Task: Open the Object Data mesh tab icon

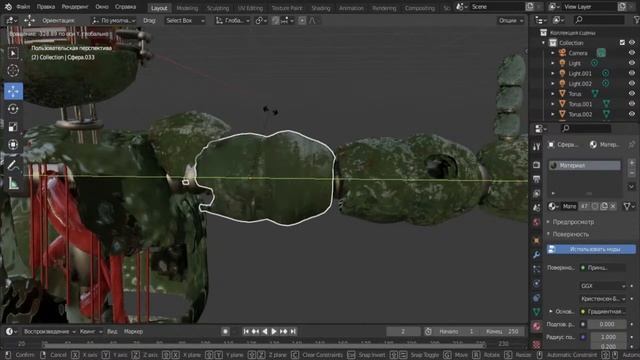Action: (x=537, y=312)
